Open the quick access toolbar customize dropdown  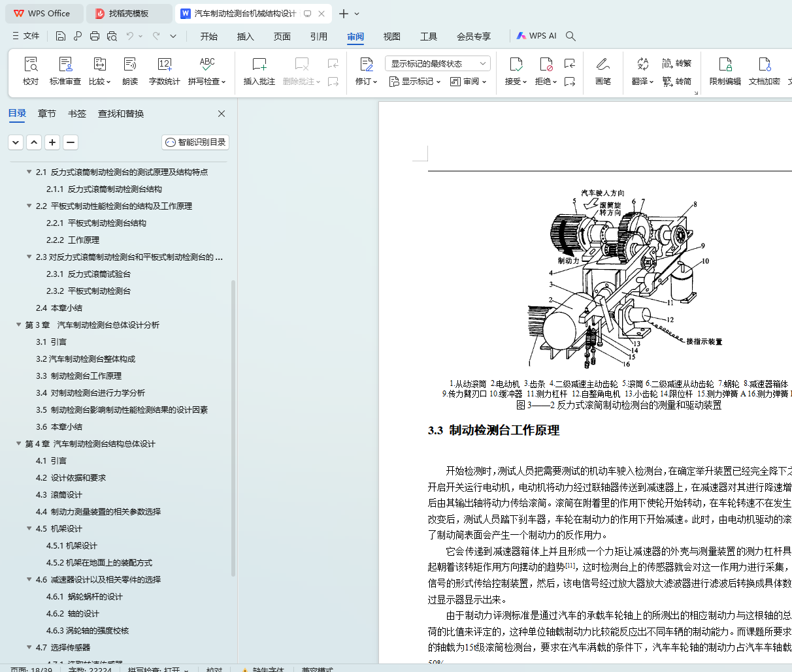click(x=173, y=36)
